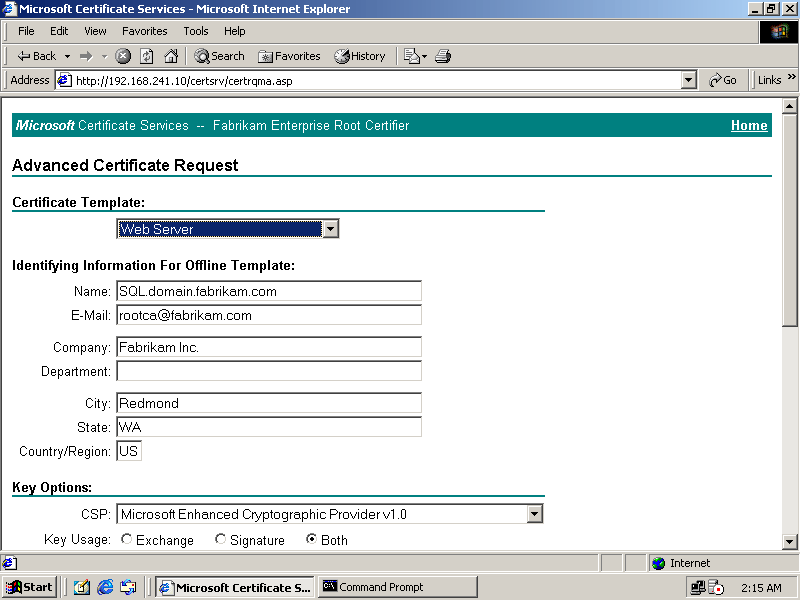Click the Stop loading toolbar icon
The height and width of the screenshot is (600, 800).
[123, 56]
